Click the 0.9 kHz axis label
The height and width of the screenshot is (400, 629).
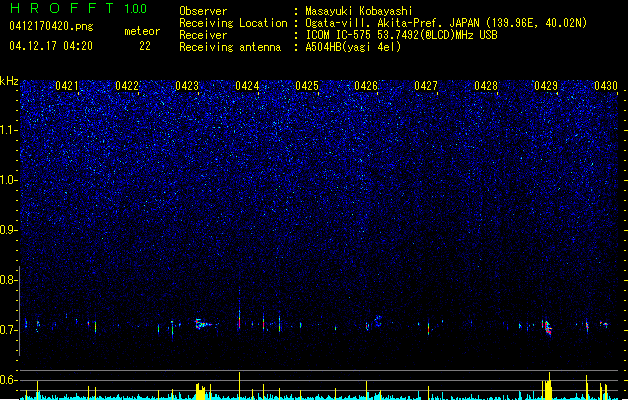pyautogui.click(x=9, y=230)
